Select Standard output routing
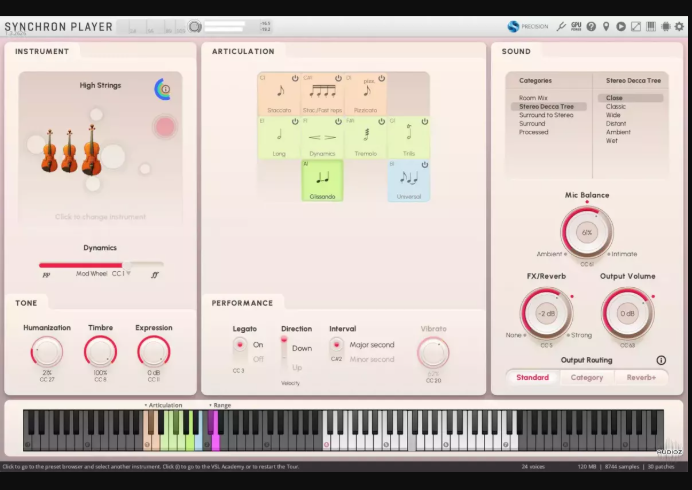The width and height of the screenshot is (692, 490). click(533, 377)
